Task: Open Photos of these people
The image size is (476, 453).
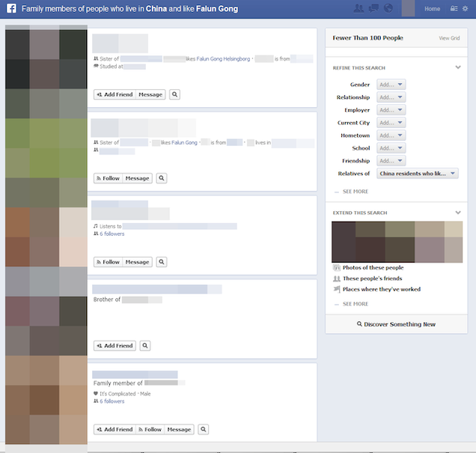Action: (373, 267)
